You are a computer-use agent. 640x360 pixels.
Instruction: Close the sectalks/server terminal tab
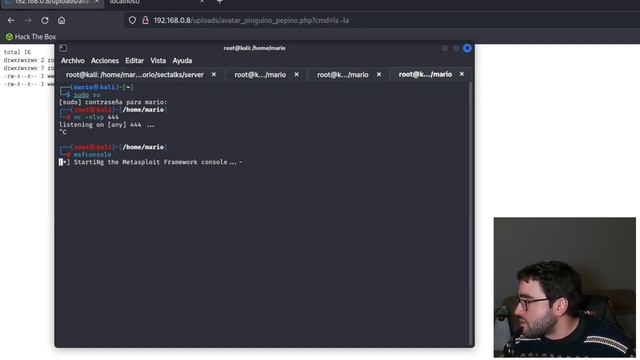pyautogui.click(x=213, y=74)
